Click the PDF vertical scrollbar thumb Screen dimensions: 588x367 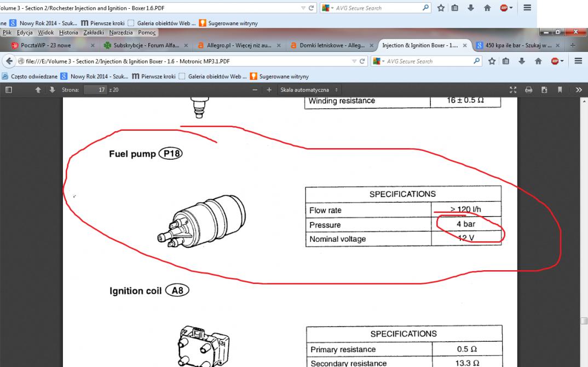coord(584,321)
